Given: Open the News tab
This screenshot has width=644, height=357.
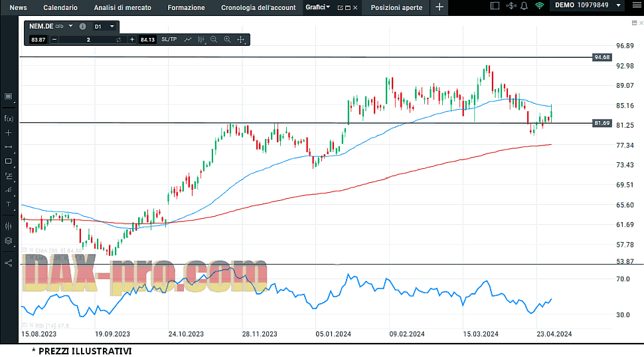Looking at the screenshot, I should (x=18, y=7).
